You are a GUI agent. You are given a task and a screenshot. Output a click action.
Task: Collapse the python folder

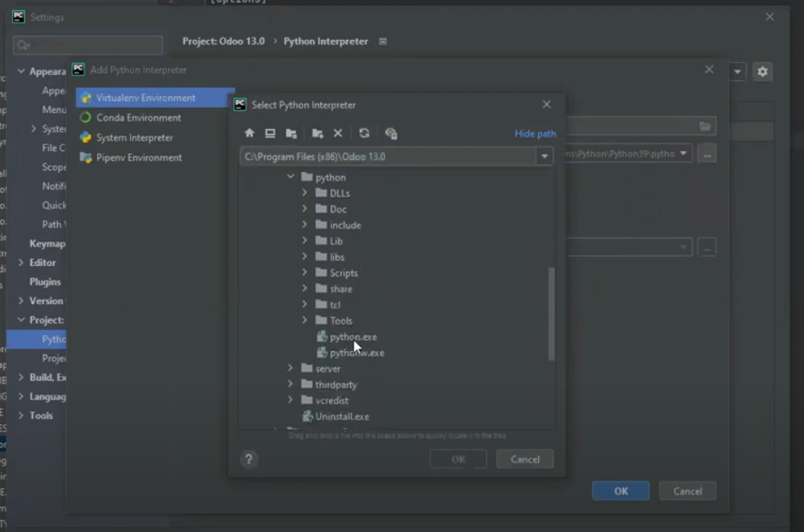[290, 177]
